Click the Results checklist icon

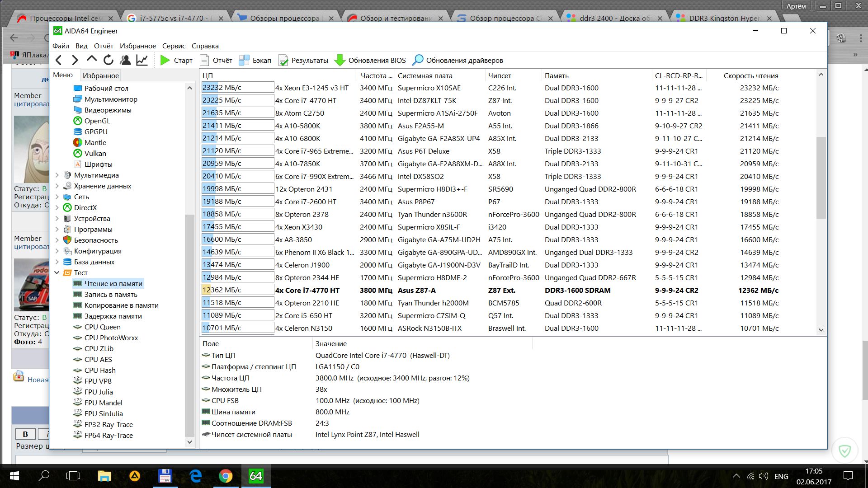click(283, 60)
